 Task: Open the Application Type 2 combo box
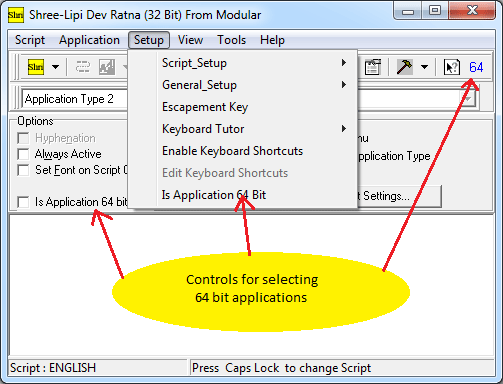click(75, 99)
